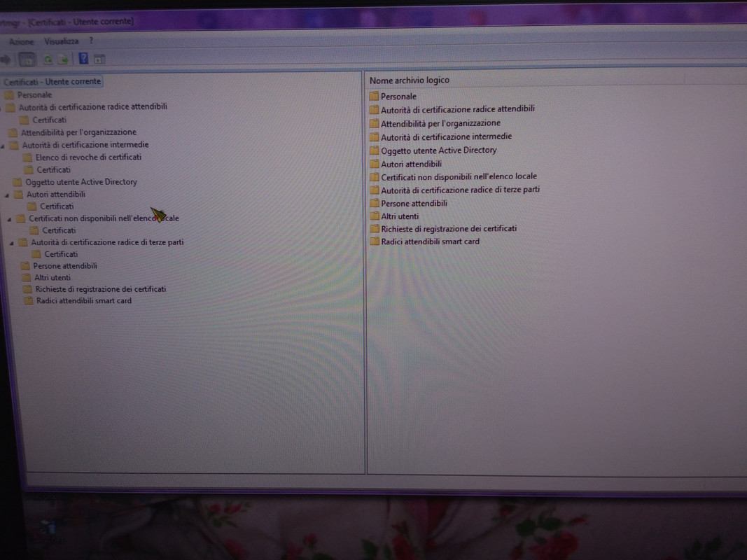
Task: Click the green Refresh toolbar icon
Action: 48,60
